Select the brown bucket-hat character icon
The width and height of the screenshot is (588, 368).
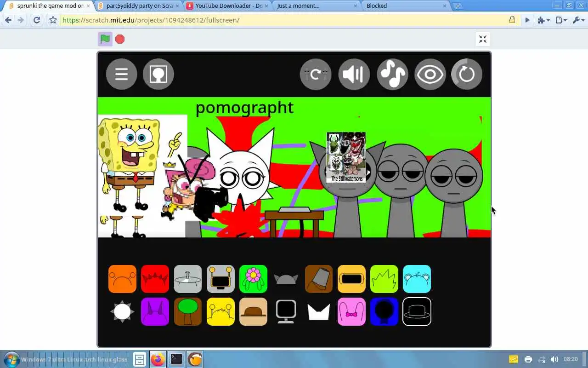(319, 279)
